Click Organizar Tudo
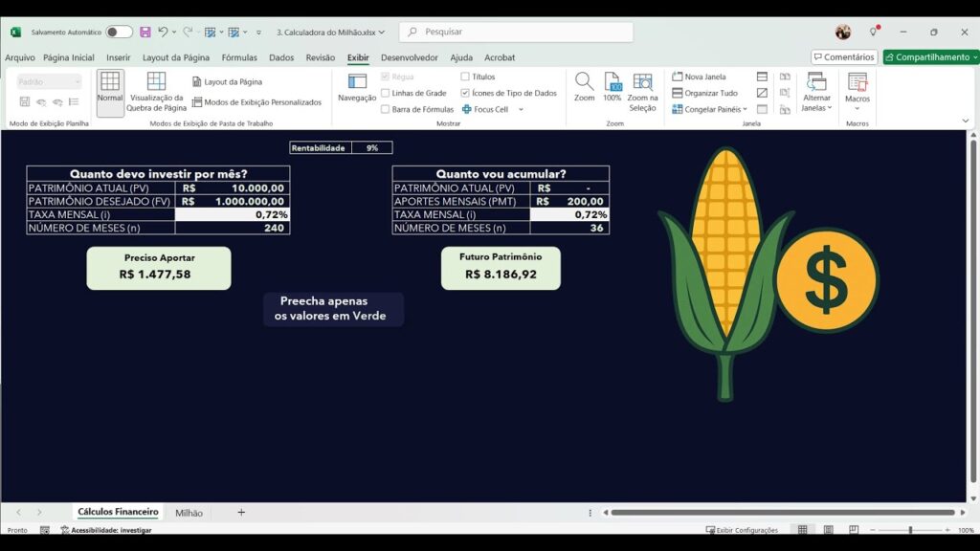The width and height of the screenshot is (980, 551). 705,93
